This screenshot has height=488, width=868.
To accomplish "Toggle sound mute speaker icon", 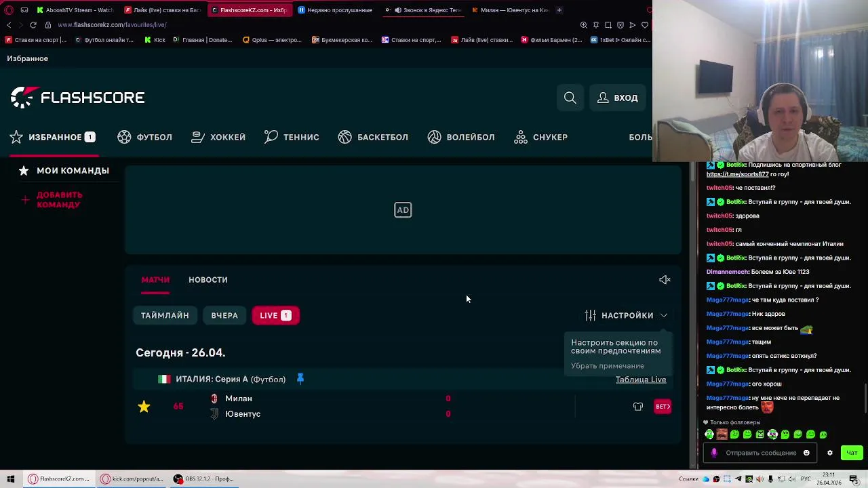I will pyautogui.click(x=665, y=279).
